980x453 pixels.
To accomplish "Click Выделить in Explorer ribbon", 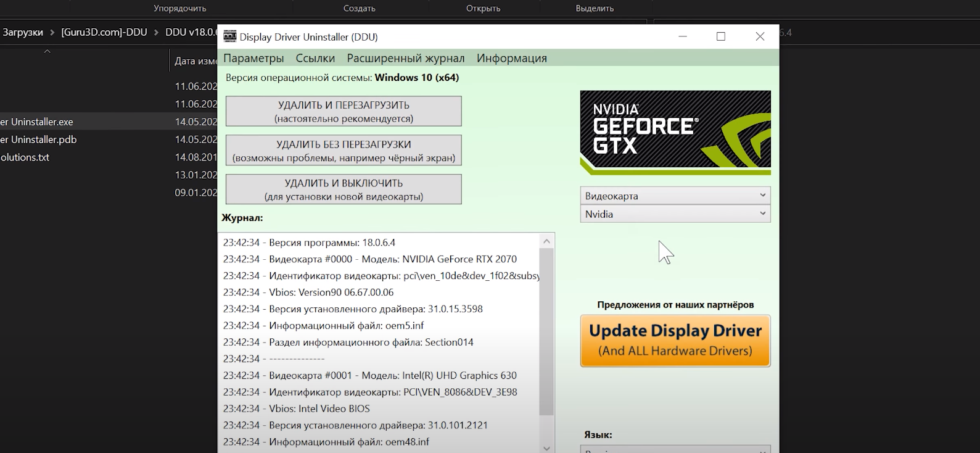I will coord(595,8).
